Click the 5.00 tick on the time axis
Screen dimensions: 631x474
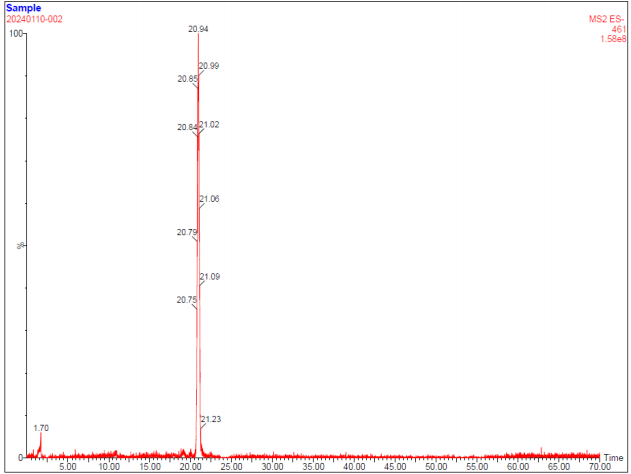click(68, 467)
